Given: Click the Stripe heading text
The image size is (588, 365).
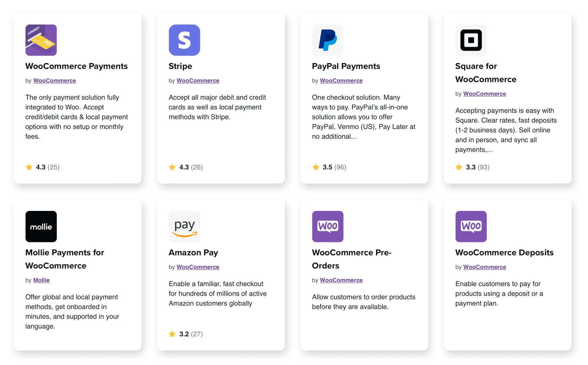Looking at the screenshot, I should click(180, 66).
